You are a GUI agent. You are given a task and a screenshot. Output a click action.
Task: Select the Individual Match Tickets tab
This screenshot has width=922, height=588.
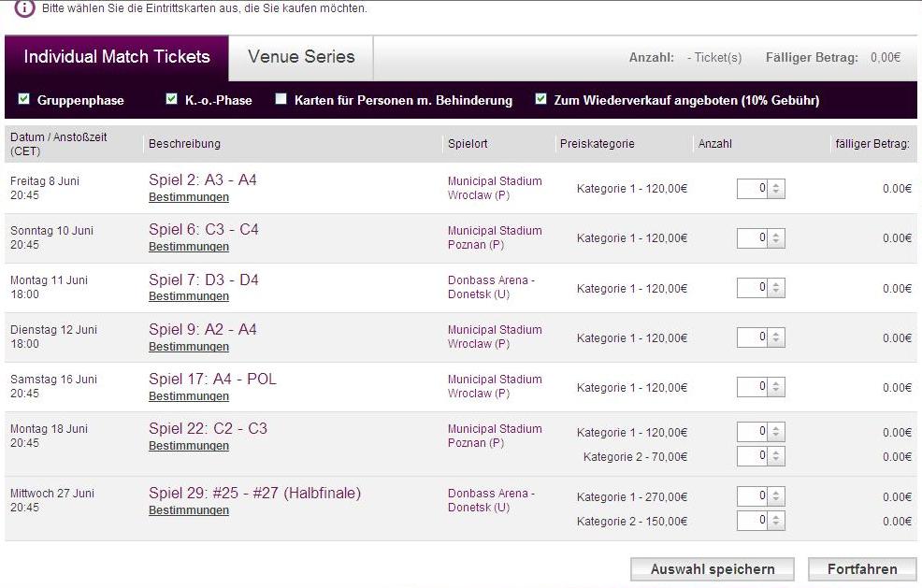point(117,57)
